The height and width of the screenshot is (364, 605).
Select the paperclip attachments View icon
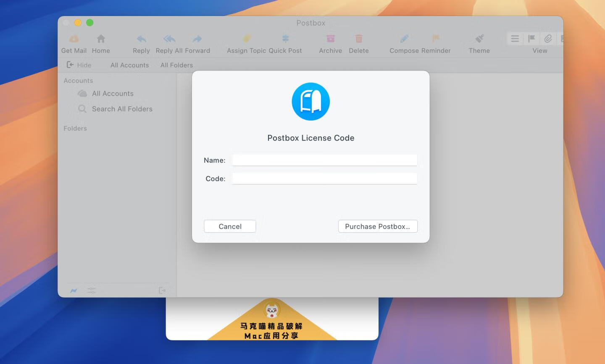click(548, 39)
